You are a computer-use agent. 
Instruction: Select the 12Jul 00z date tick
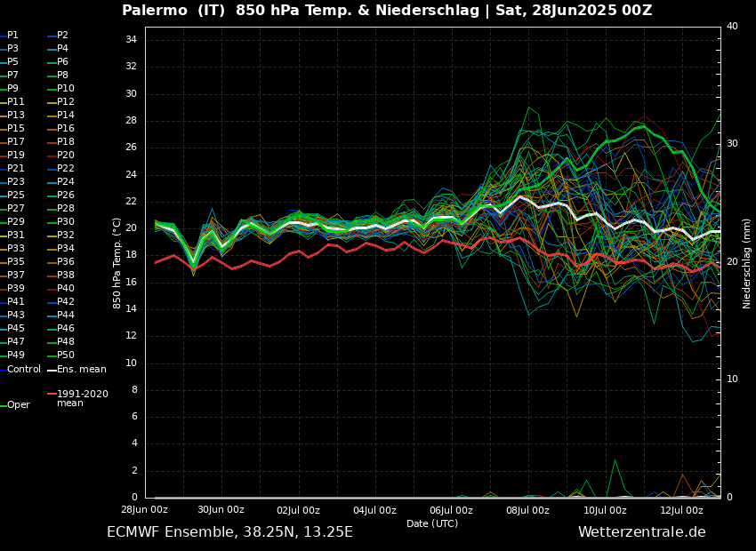(x=681, y=510)
